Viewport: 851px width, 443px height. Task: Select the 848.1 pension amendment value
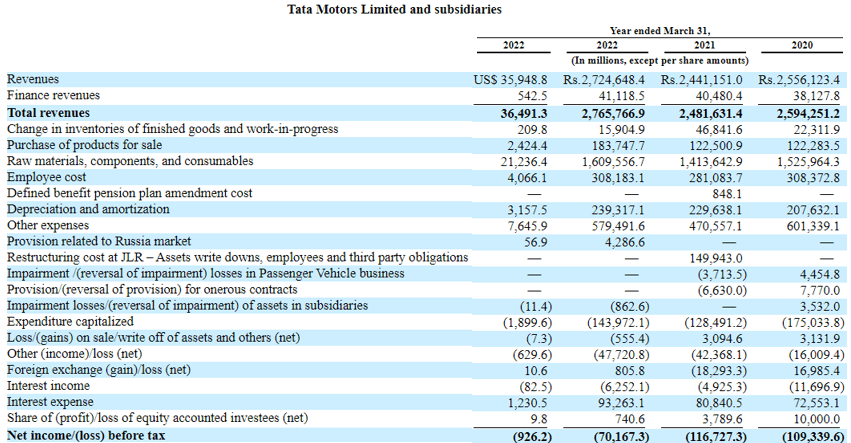tap(727, 194)
